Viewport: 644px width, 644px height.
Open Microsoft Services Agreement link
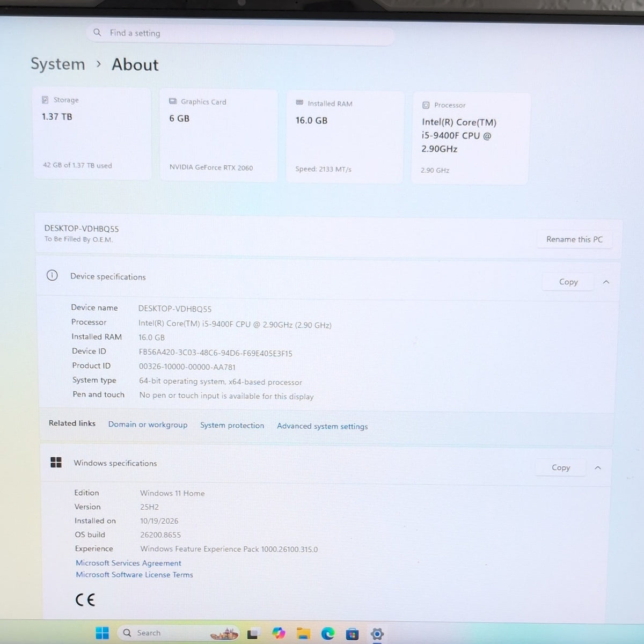(x=128, y=563)
